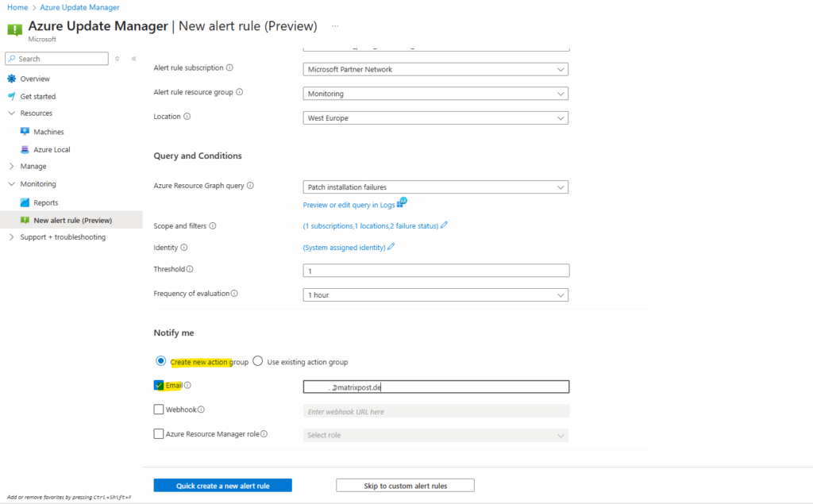813x504 pixels.
Task: Edit identity with pencil icon
Action: click(391, 247)
